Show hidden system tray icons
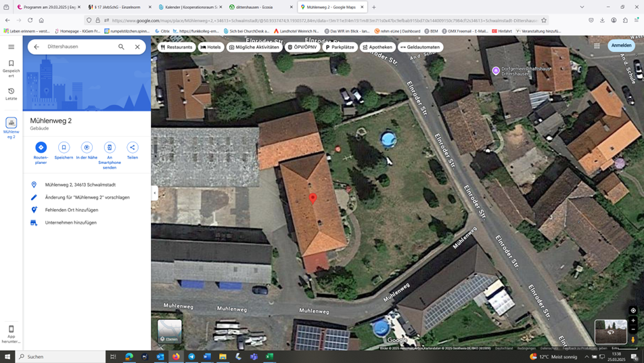Viewport: 644px width, 363px height. (586, 356)
